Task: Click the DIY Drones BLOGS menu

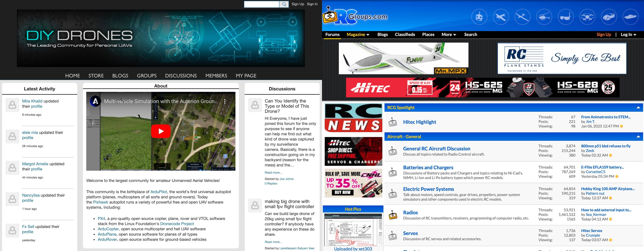Action: tap(120, 76)
